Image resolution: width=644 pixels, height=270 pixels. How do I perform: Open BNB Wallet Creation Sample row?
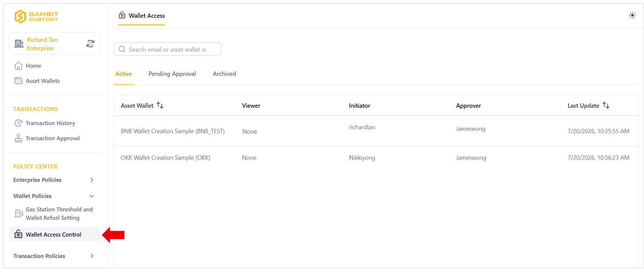click(x=376, y=131)
